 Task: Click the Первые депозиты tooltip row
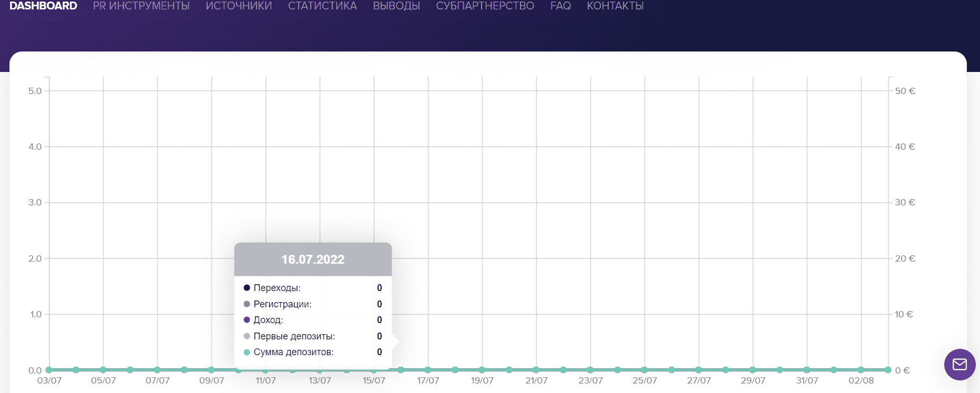click(313, 336)
